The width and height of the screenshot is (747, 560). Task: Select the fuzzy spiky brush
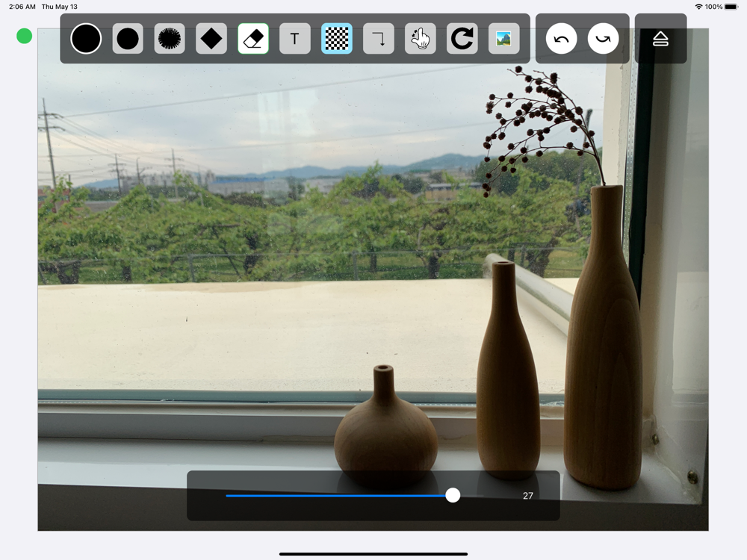170,39
